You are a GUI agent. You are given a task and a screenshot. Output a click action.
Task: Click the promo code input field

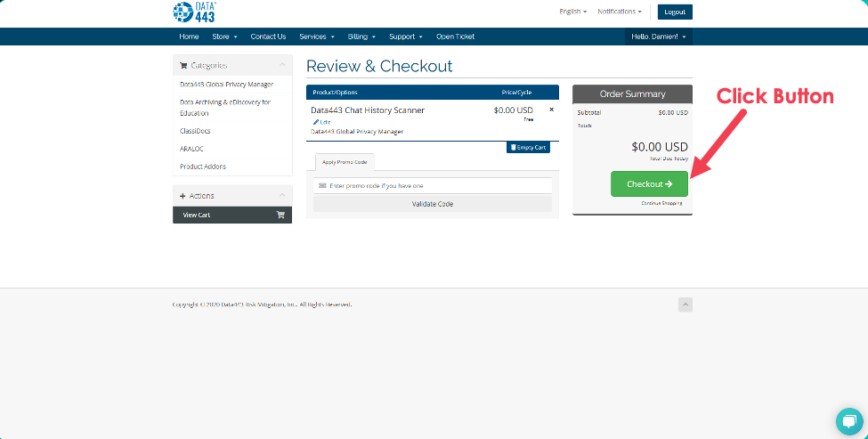click(433, 186)
